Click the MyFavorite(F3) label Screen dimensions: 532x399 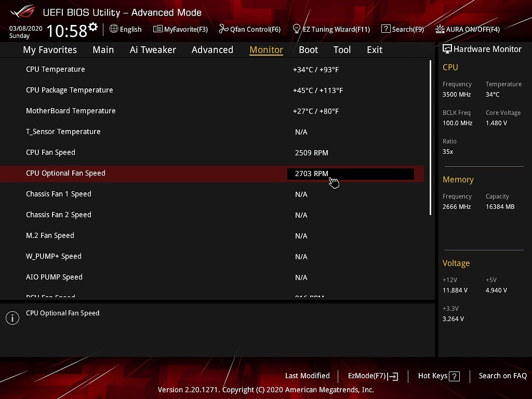[186, 29]
